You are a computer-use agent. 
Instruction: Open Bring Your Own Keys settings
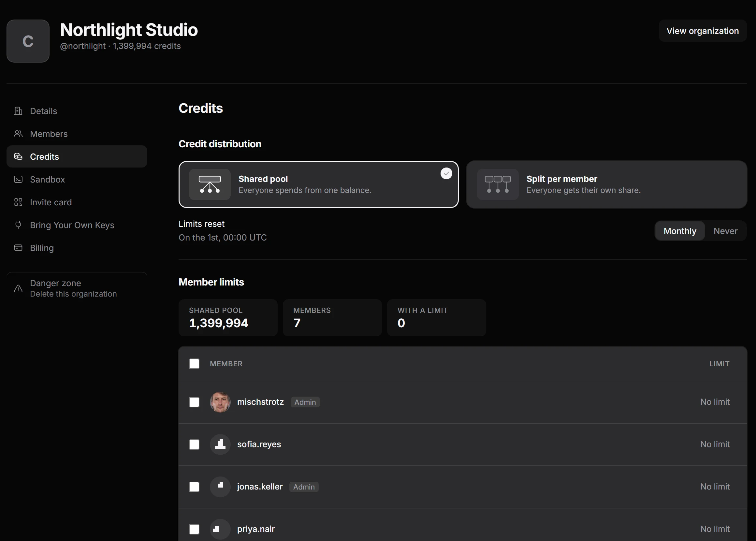click(x=77, y=225)
